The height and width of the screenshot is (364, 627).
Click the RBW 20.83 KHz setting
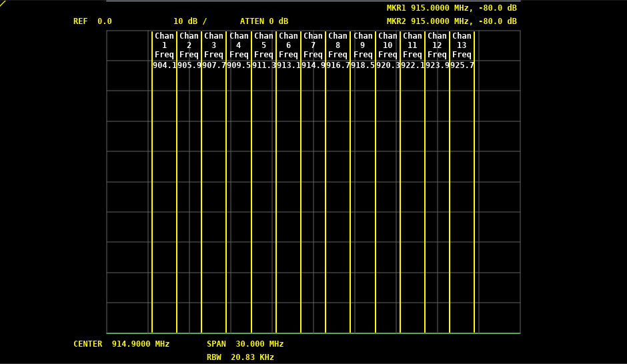(x=240, y=357)
